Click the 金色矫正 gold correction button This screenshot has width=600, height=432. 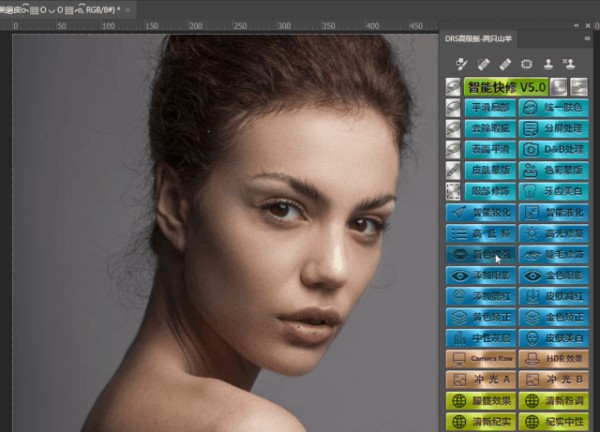[x=553, y=317]
